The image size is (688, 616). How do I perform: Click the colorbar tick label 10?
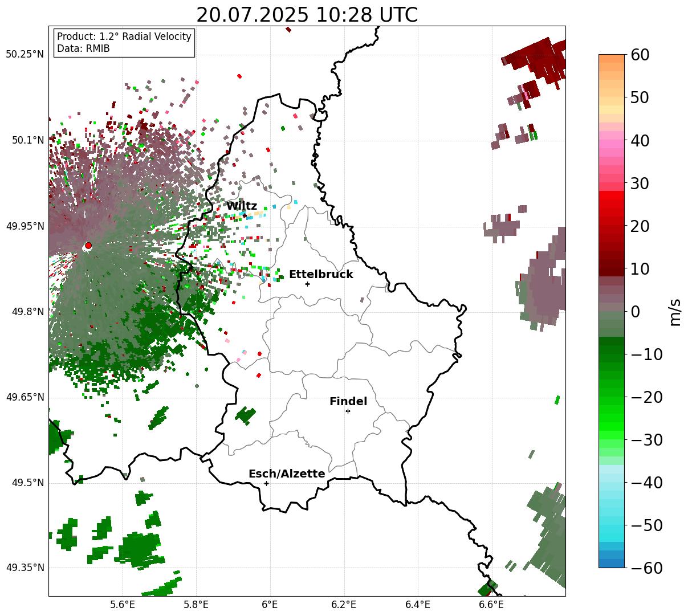click(641, 268)
